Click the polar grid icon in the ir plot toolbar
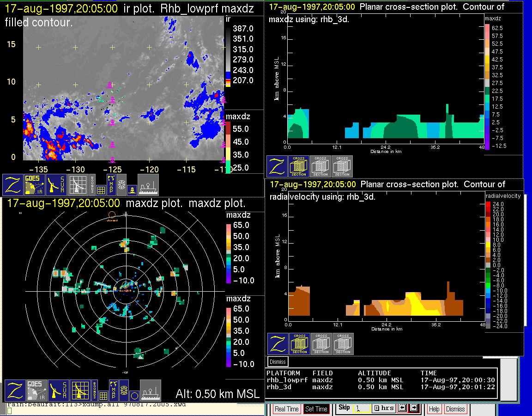This screenshot has height=416, width=532. coord(121,184)
